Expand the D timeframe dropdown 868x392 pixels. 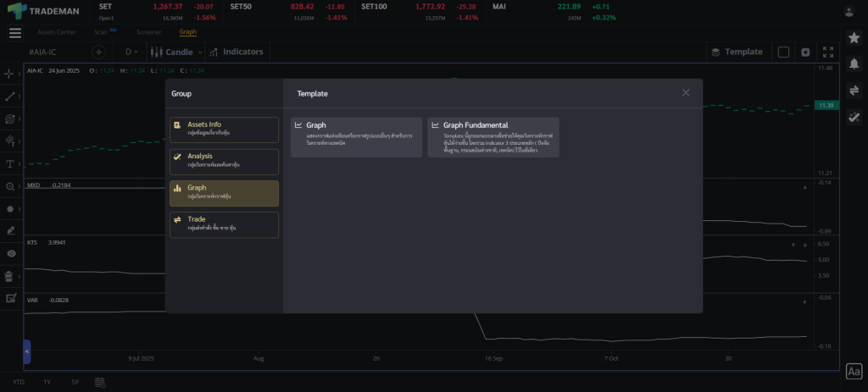click(132, 52)
